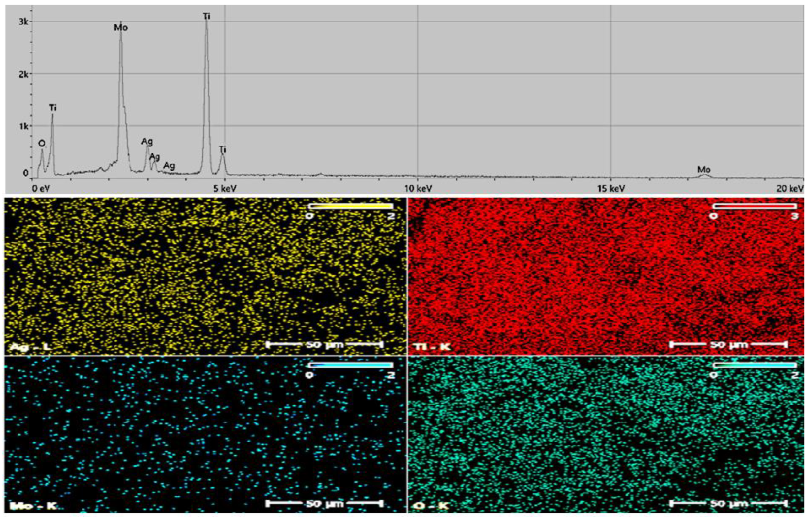Click the tallest Ti peak label
This screenshot has height=520, width=812.
coord(206,16)
